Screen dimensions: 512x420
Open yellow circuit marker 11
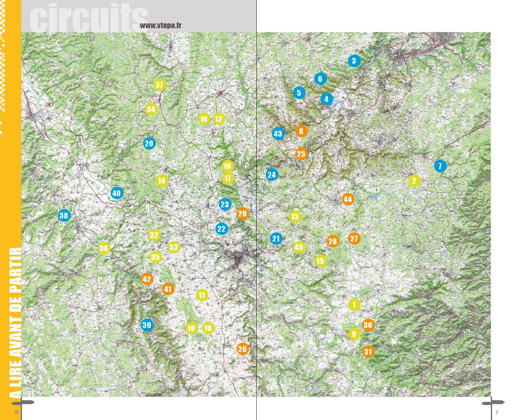pos(202,296)
